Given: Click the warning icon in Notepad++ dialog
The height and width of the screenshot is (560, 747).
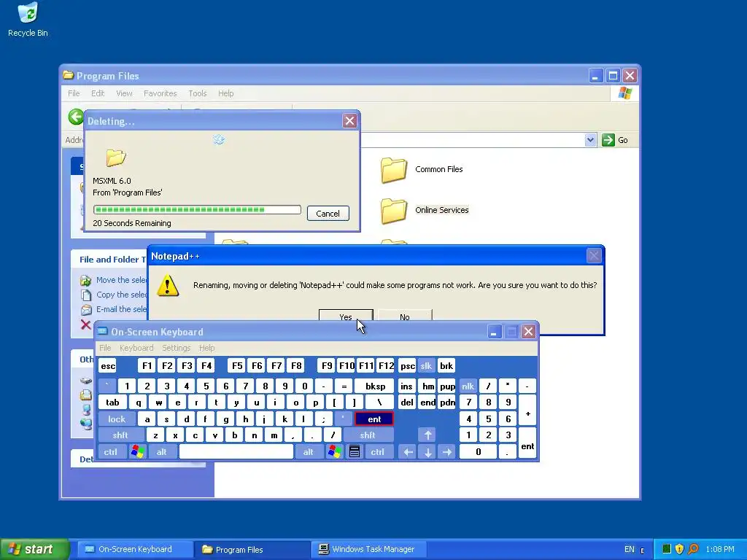Looking at the screenshot, I should 168,285.
